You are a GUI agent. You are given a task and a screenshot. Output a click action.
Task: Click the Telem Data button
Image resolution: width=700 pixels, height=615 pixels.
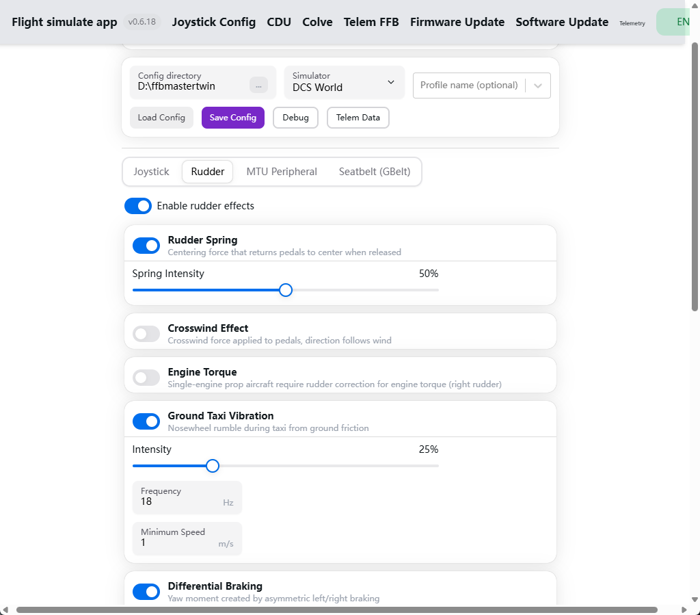pos(358,118)
